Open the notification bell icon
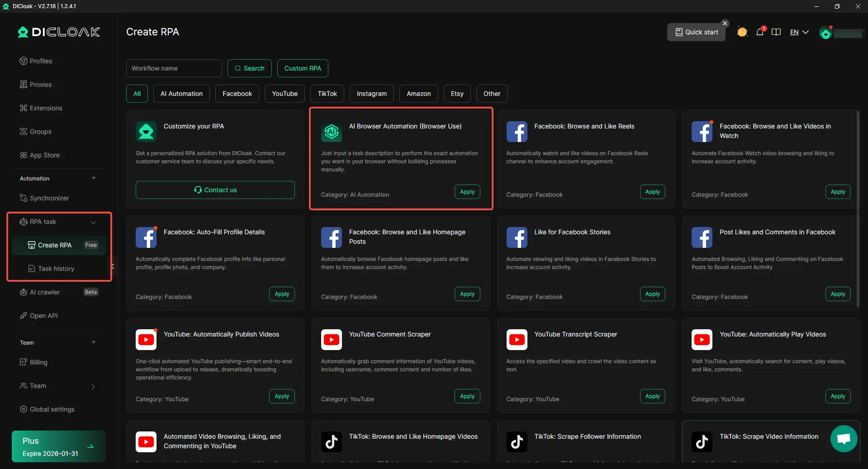Viewport: 868px width, 469px height. [760, 32]
